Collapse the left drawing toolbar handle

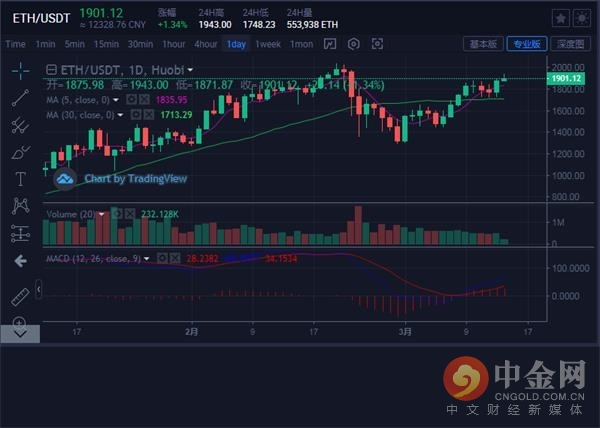pos(38,290)
